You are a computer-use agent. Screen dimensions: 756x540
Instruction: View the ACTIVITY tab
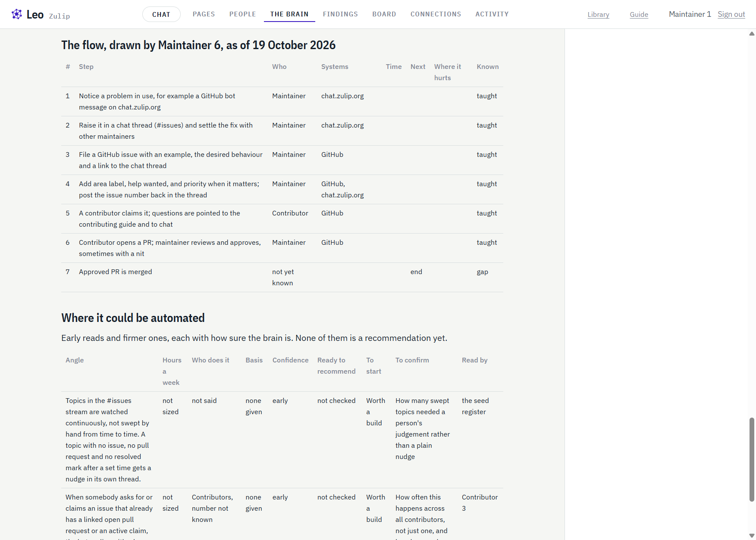(492, 14)
